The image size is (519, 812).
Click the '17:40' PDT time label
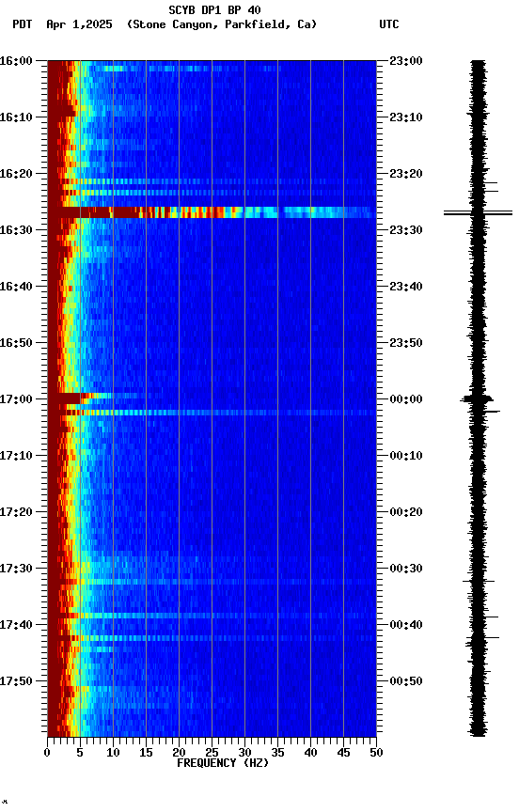point(16,625)
